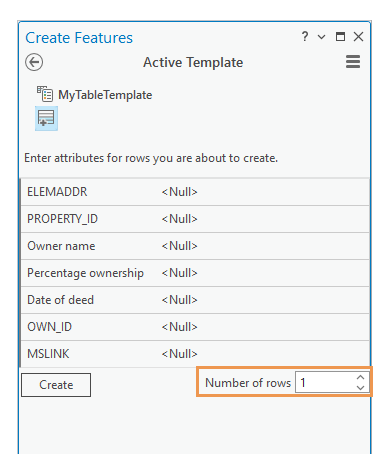Click the back arrow icon
391x454 pixels.
click(34, 62)
